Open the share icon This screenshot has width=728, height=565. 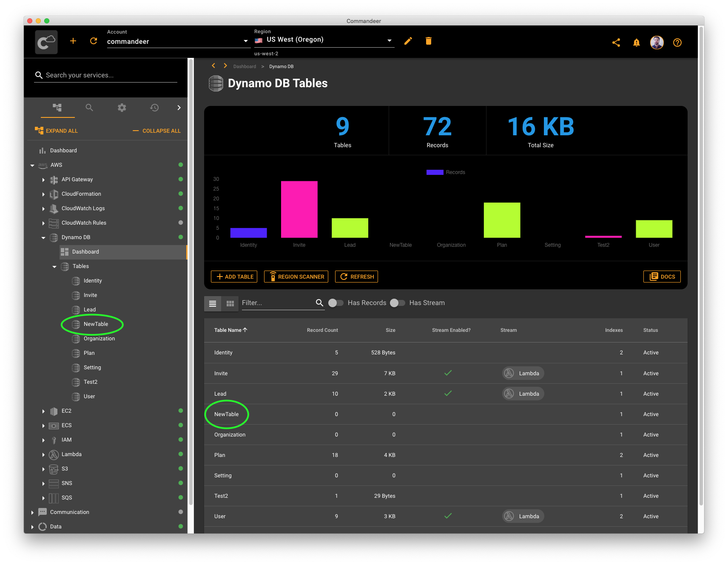(x=616, y=43)
